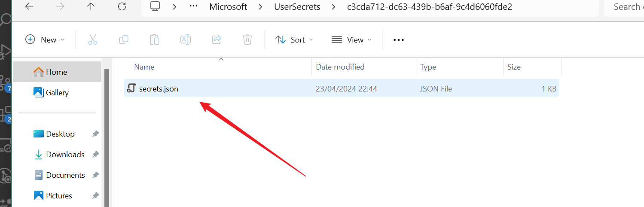Click the Share icon in toolbar
This screenshot has width=644, height=207.
pyautogui.click(x=217, y=40)
